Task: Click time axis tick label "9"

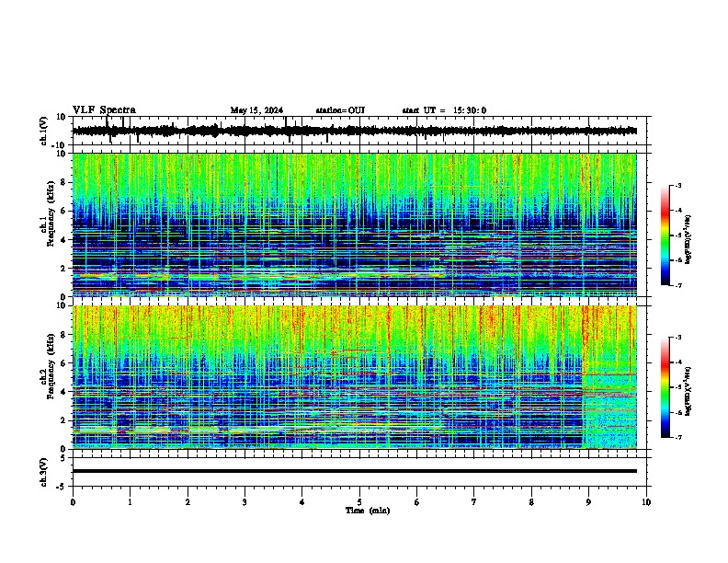Action: (588, 502)
